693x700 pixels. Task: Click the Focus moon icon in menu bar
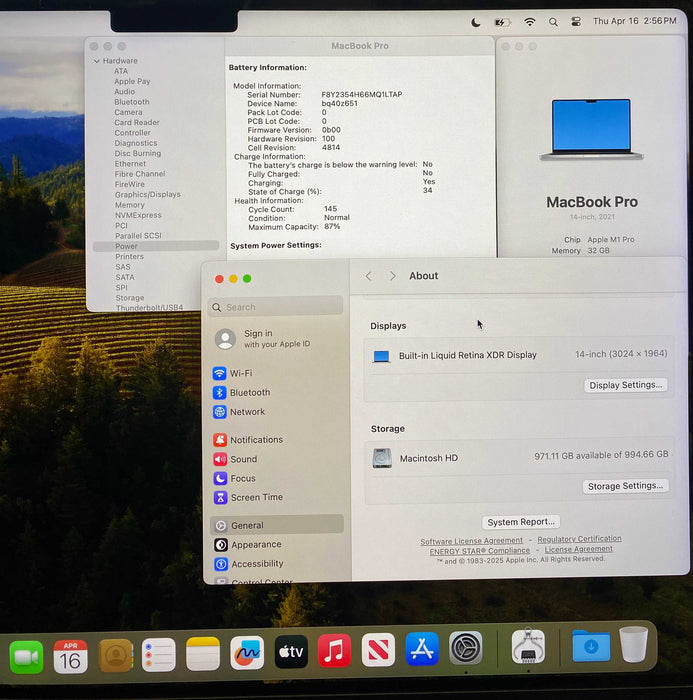point(476,22)
